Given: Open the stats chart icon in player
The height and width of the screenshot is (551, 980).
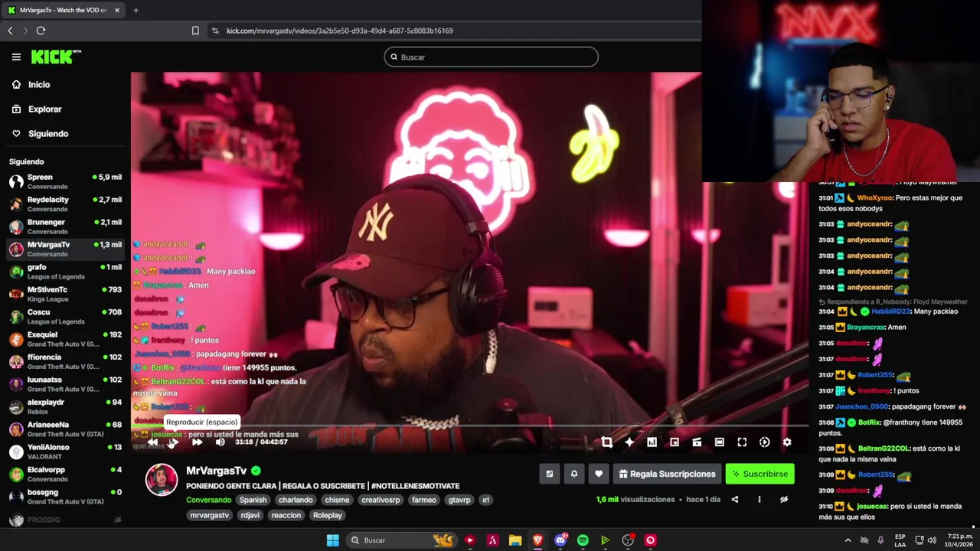Looking at the screenshot, I should pos(652,442).
